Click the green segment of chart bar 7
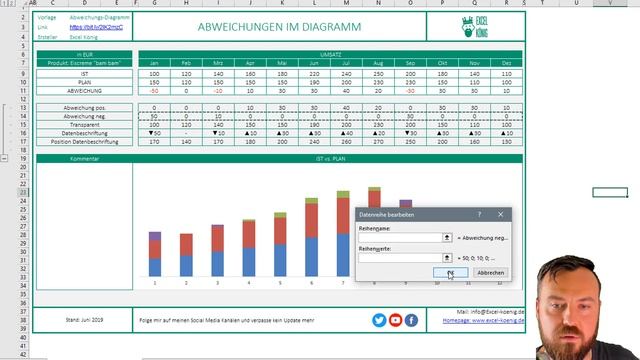This screenshot has width=640, height=360. coord(343,194)
